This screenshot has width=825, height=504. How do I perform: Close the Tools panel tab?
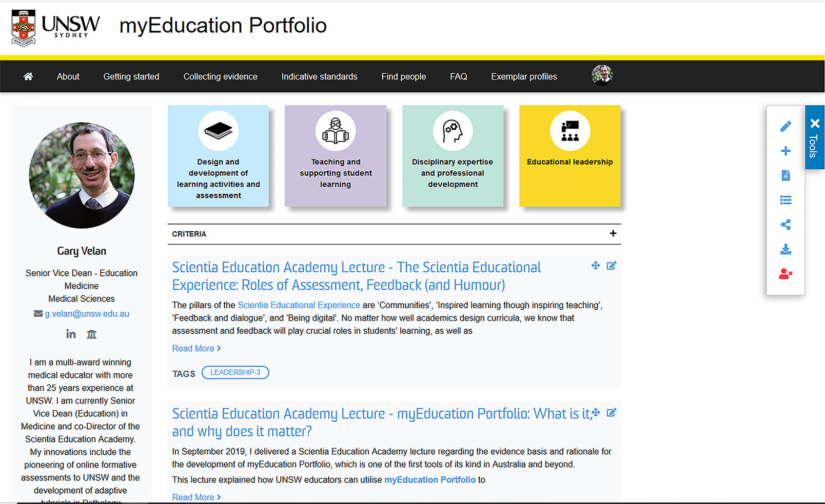point(815,123)
